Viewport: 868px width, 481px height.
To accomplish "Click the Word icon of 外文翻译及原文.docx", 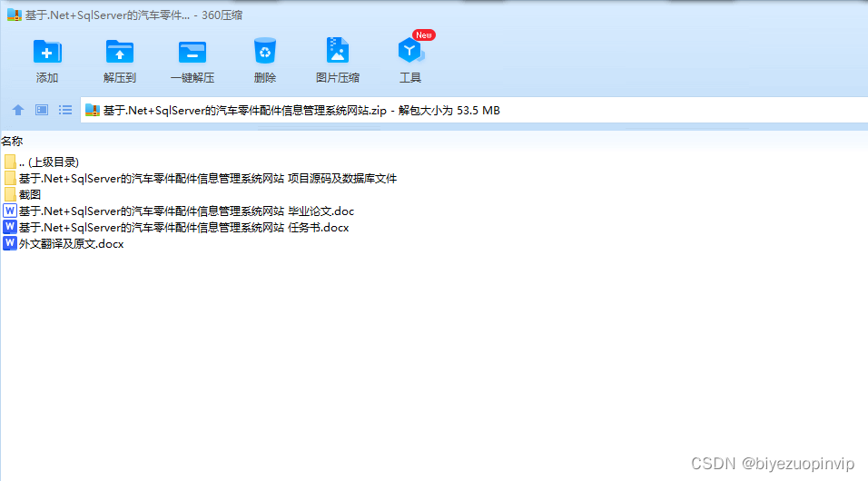I will 10,243.
